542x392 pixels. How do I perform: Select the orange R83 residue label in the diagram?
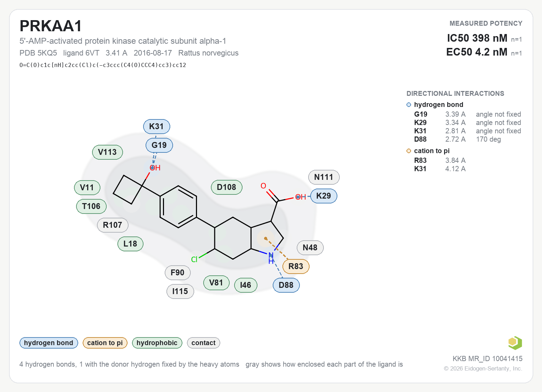(296, 266)
